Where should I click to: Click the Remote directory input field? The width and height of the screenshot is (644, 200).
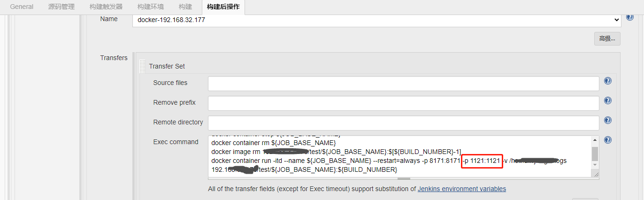pyautogui.click(x=404, y=123)
